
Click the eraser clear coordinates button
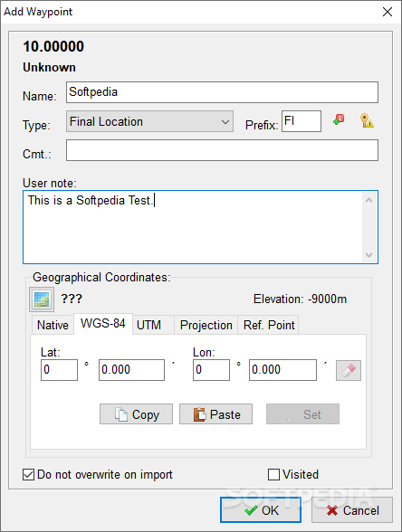point(349,370)
